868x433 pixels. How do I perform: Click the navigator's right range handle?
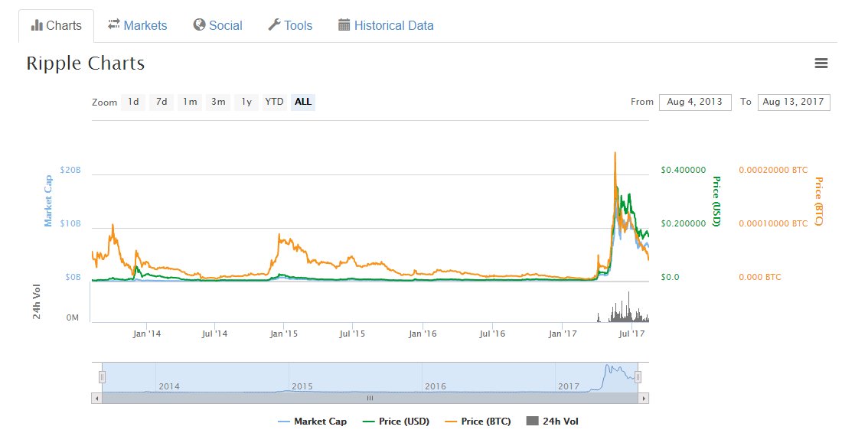tap(638, 377)
